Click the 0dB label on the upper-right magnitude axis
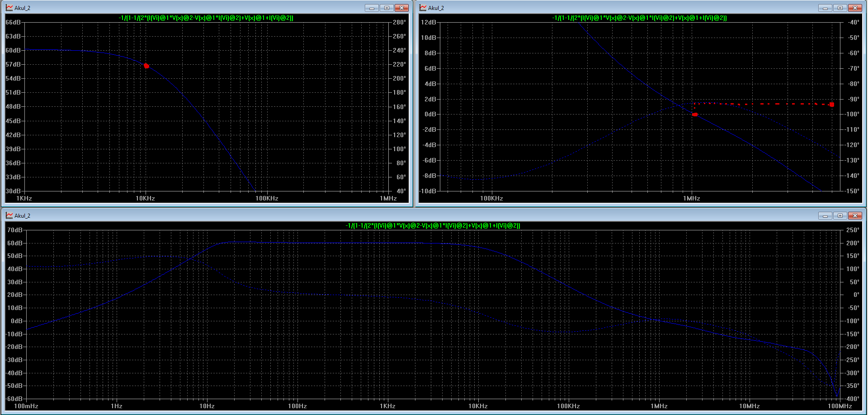Screen dimensions: 868x415 pyautogui.click(x=430, y=114)
